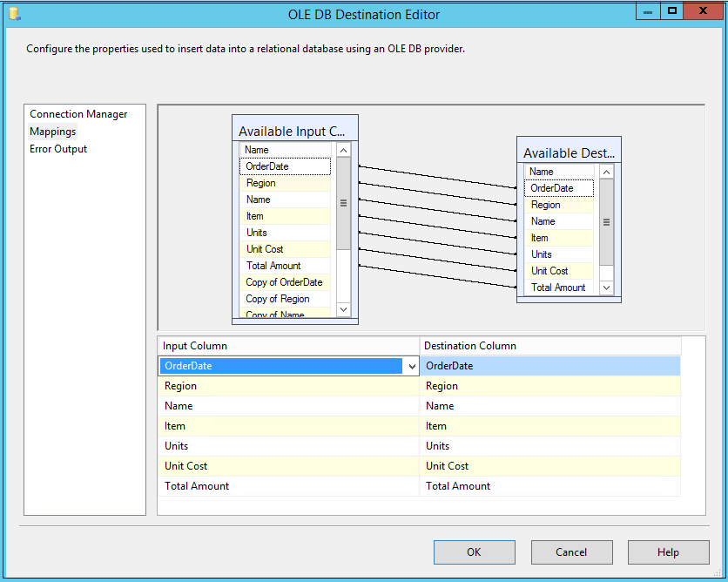Select OrderDate in Available Destination Columns list
Screen dimensions: 728x582
(559, 188)
